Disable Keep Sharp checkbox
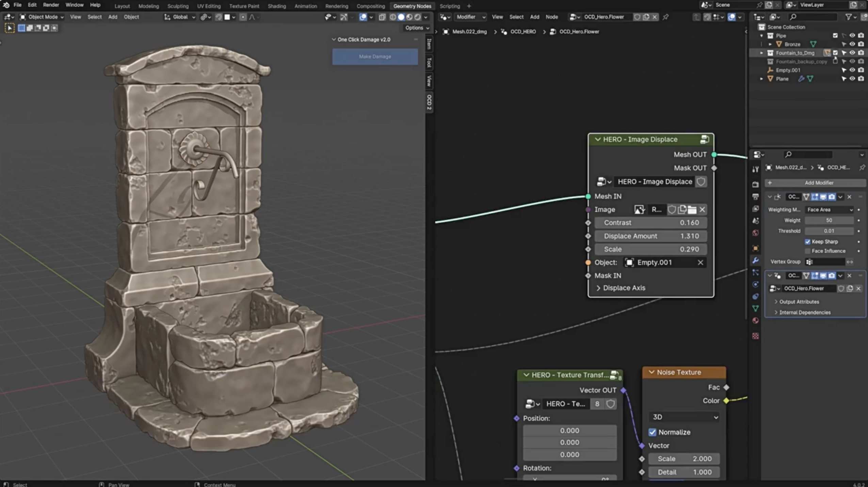 click(807, 242)
